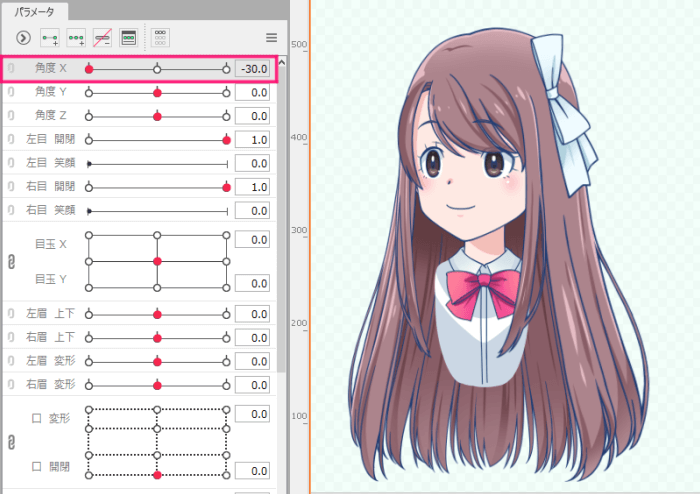Open the manual key edit icon
The image size is (700, 494).
click(129, 38)
